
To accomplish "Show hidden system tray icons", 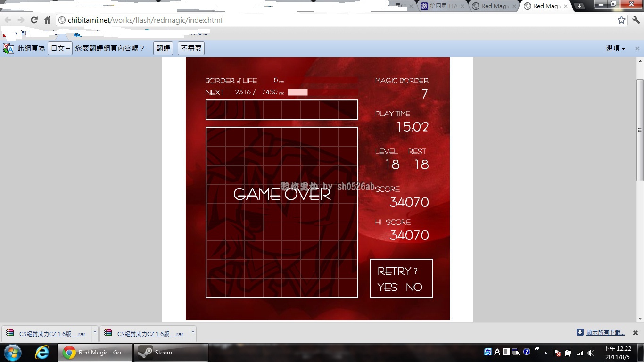I will pos(545,353).
